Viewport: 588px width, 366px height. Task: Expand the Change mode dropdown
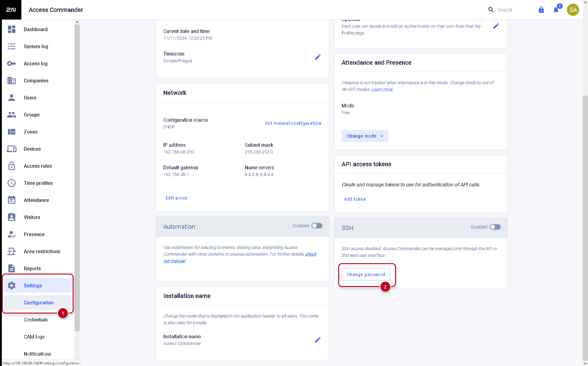tap(365, 136)
